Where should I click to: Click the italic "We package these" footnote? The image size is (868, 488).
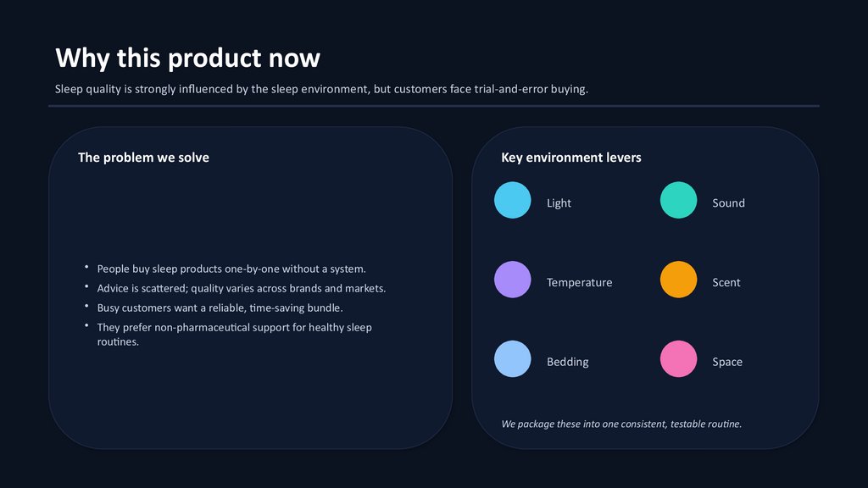pos(621,424)
